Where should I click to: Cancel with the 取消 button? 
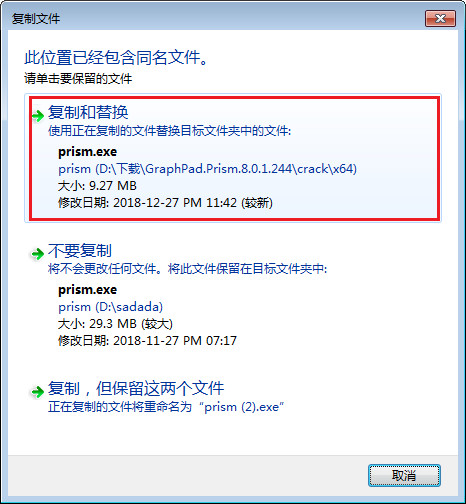tap(404, 475)
